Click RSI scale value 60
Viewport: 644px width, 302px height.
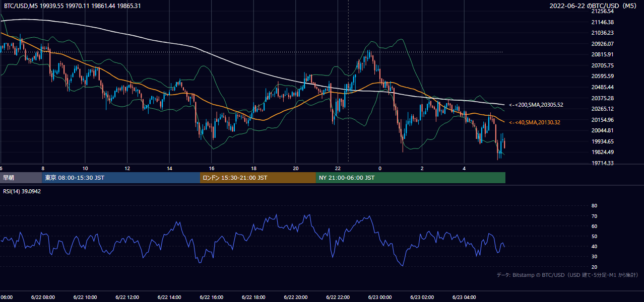tap(594, 226)
